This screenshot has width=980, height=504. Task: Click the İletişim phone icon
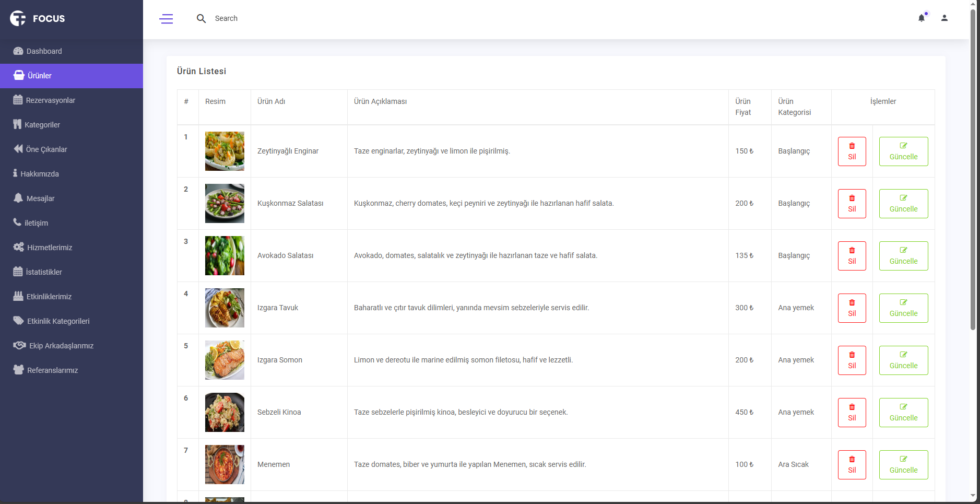coord(17,222)
